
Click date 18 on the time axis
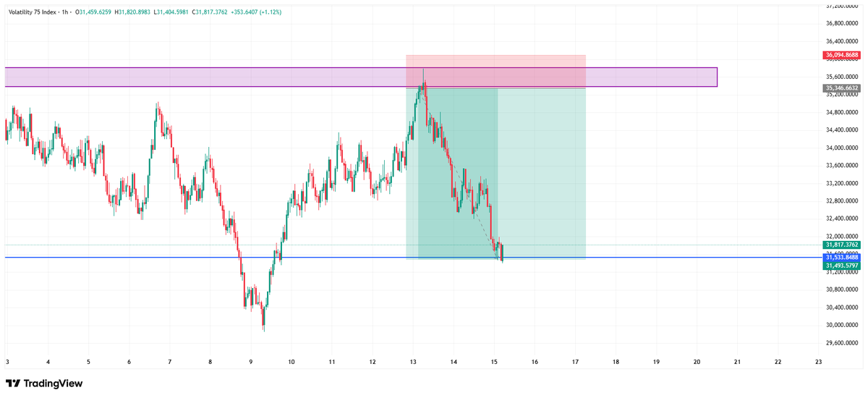(x=616, y=360)
